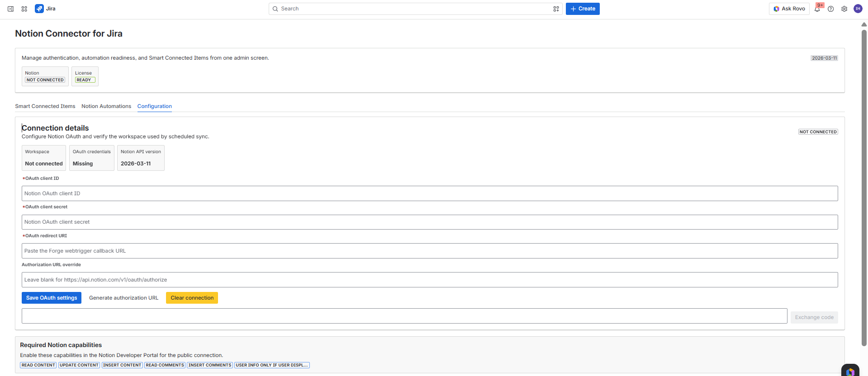Screen dimensions: 868x376
Task: Click USER INFO ONLY IF USER DISPL... tag
Action: click(272, 365)
